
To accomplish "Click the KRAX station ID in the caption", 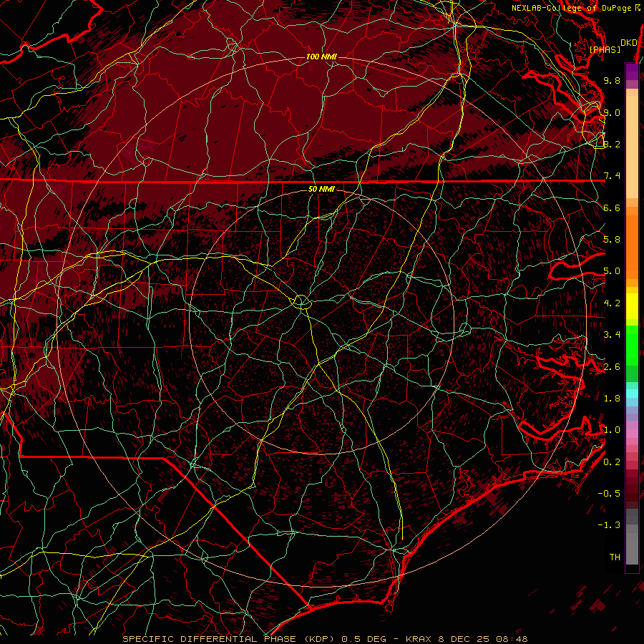I will (419, 639).
